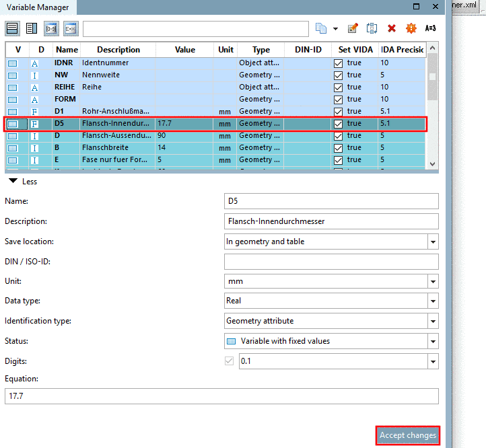Image resolution: width=486 pixels, height=448 pixels.
Task: Click the red X delete variable icon
Action: (392, 28)
